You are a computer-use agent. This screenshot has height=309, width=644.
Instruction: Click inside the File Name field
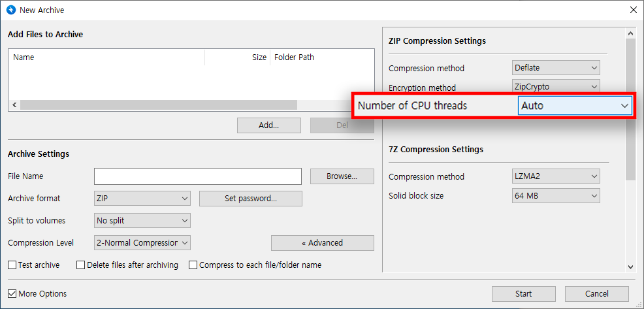[197, 176]
